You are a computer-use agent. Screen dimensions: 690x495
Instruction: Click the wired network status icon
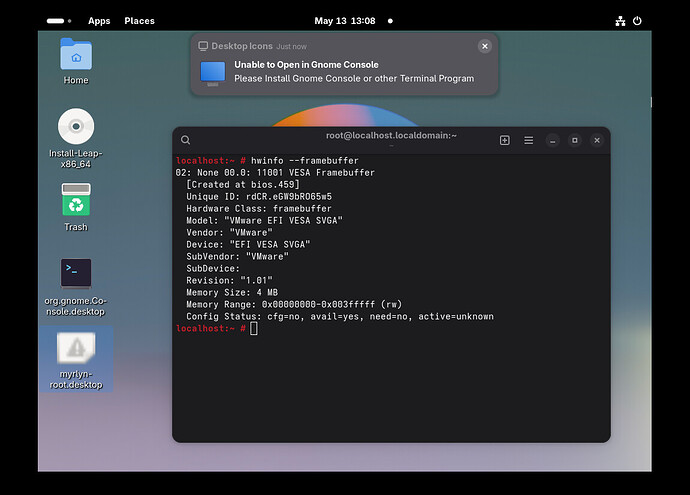pyautogui.click(x=620, y=21)
